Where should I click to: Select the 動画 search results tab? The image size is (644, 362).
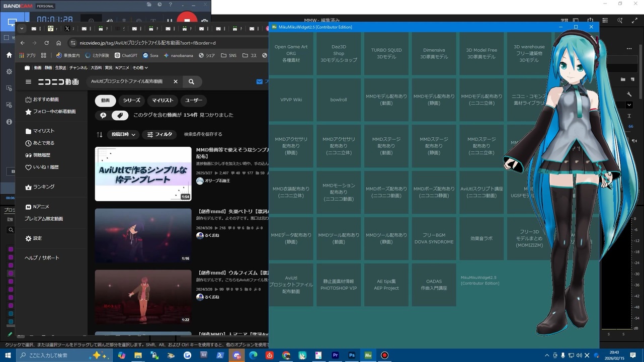coord(105,101)
